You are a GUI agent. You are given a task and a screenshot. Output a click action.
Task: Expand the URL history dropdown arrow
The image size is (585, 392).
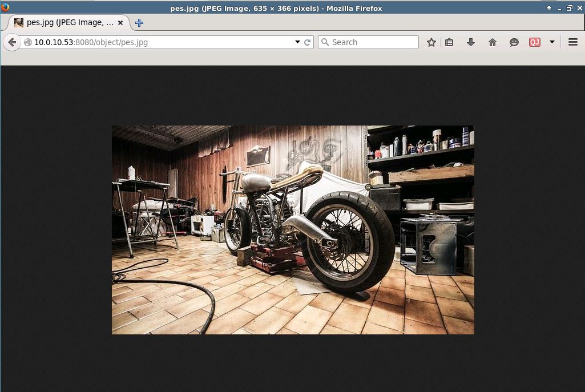297,42
